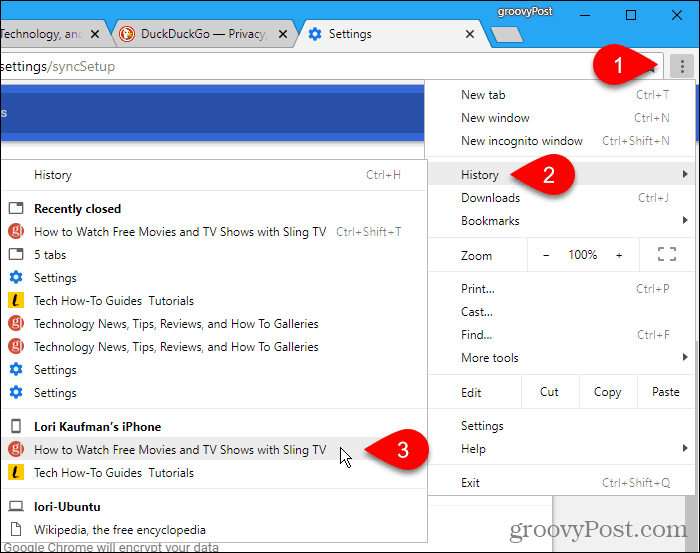Screen dimensions: 700x553
Task: Click the iPhone device icon
Action: point(16,426)
